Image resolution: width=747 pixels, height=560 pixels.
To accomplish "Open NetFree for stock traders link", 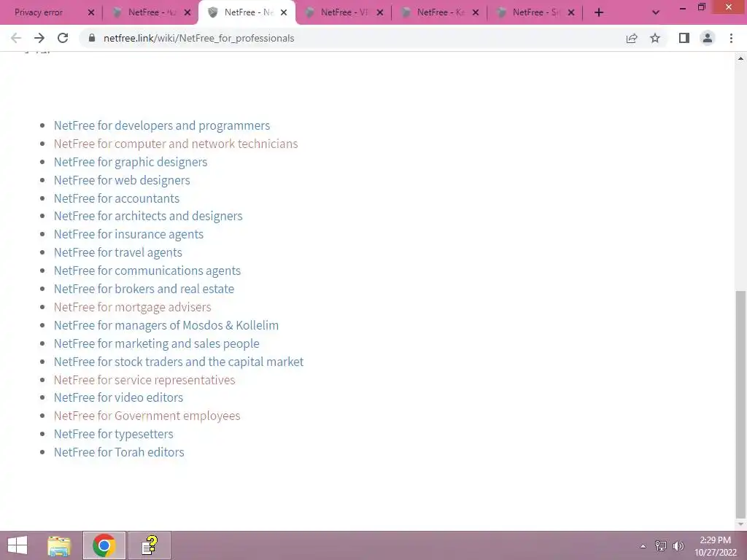I will (179, 362).
